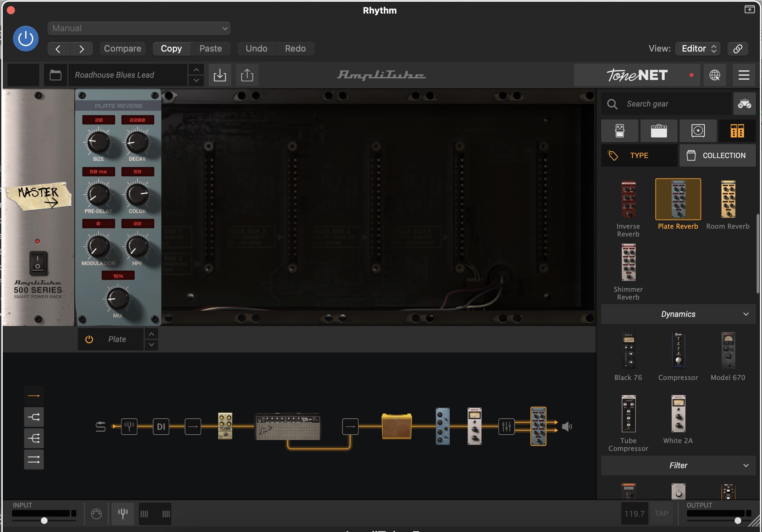The width and height of the screenshot is (762, 532).
Task: Click the PRE-DELAY knob
Action: pyautogui.click(x=98, y=194)
